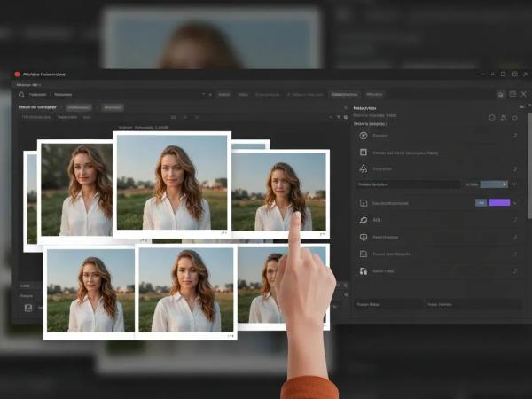This screenshot has width=532, height=399.
Task: Click the chevron right of the gray dropdown
Action: pos(514,184)
